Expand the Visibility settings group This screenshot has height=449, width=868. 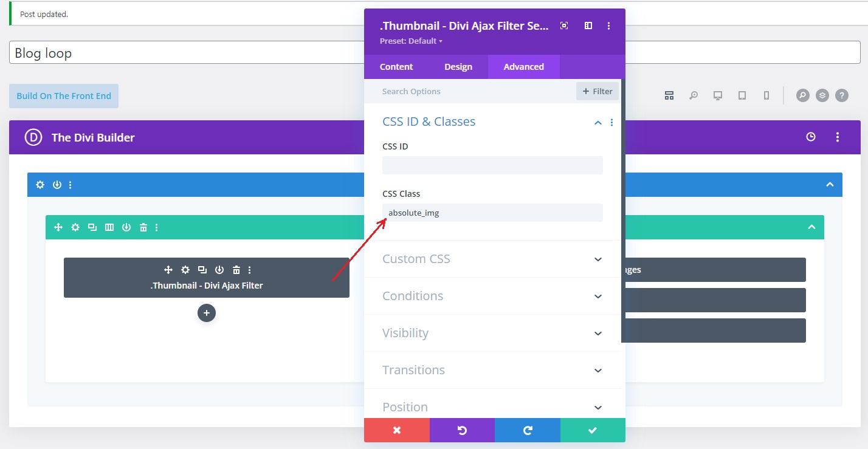[492, 333]
